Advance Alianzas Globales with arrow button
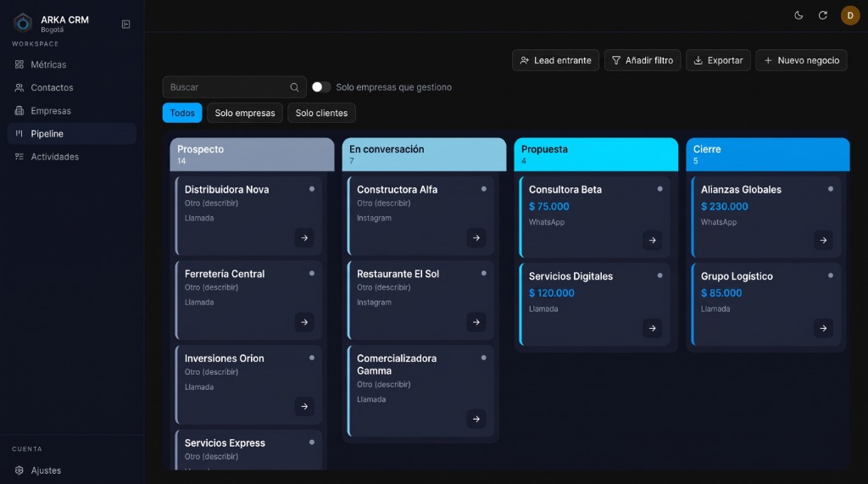Image resolution: width=868 pixels, height=484 pixels. pyautogui.click(x=823, y=241)
